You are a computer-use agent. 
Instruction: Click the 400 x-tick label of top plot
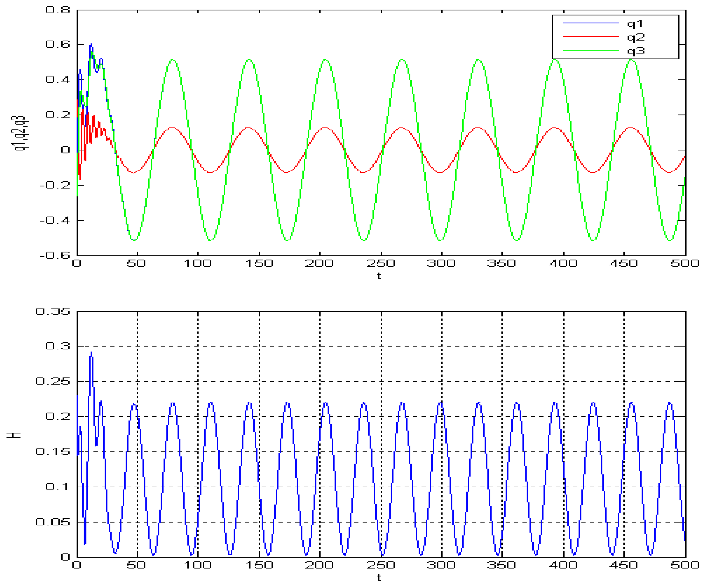[x=563, y=263]
